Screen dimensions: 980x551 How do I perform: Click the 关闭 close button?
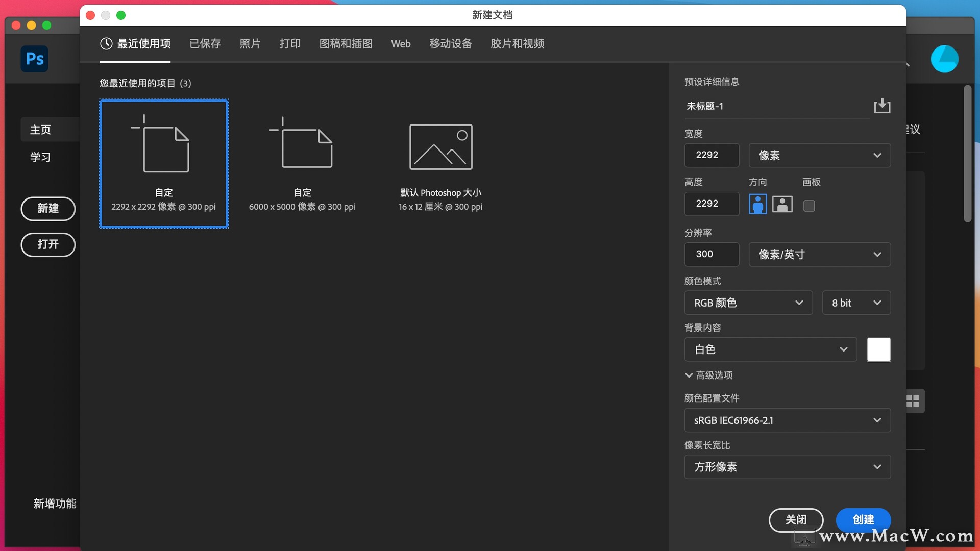click(796, 519)
